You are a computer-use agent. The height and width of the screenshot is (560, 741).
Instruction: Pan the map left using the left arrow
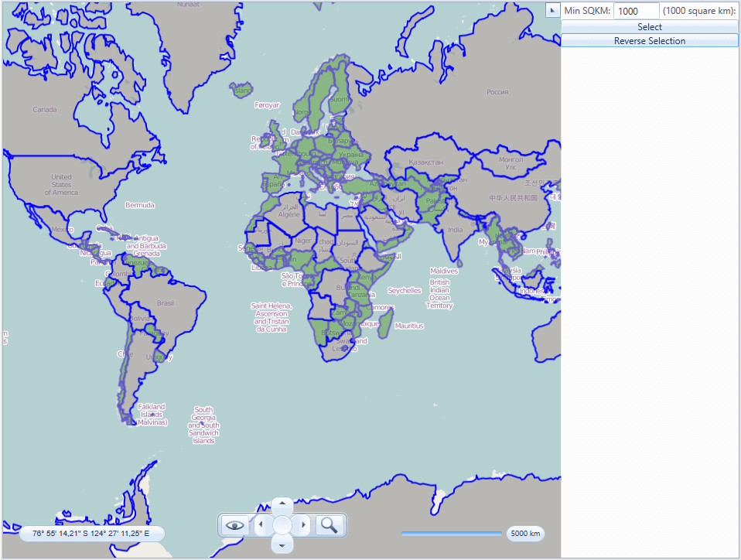coord(261,524)
